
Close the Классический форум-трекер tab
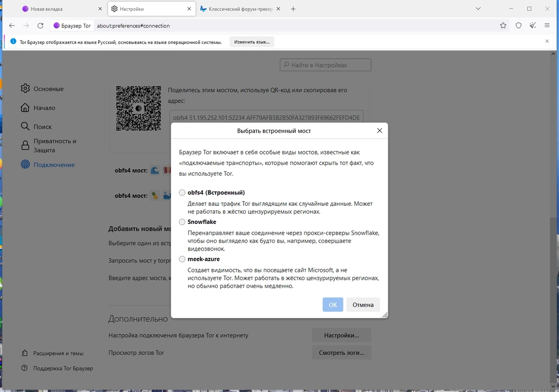278,9
